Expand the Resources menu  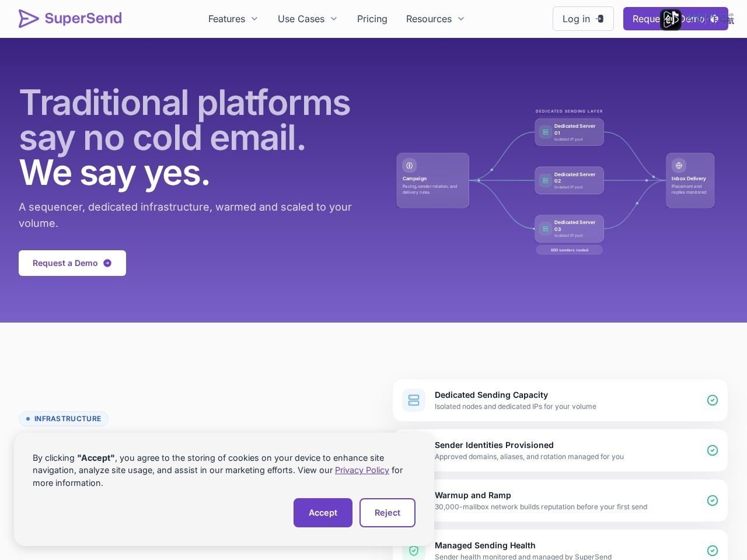coord(435,19)
